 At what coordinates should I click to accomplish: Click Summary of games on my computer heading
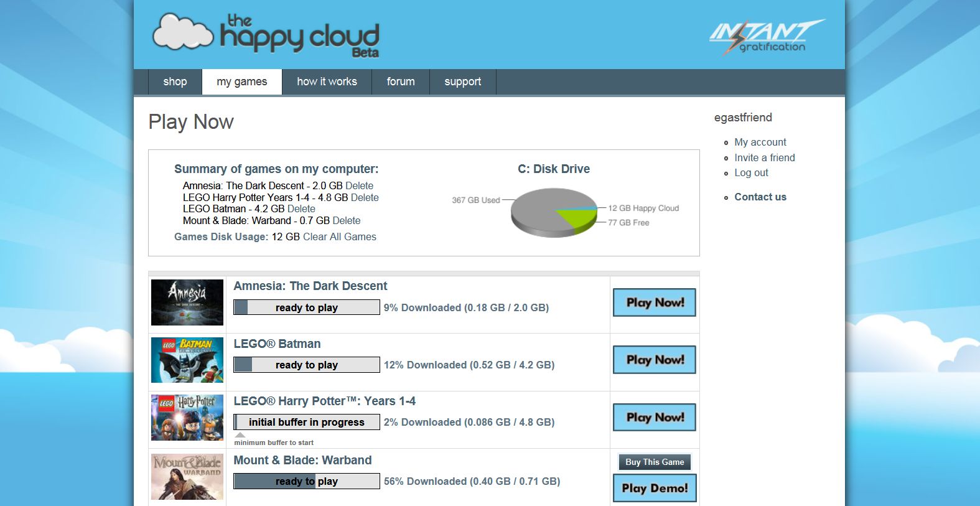276,169
